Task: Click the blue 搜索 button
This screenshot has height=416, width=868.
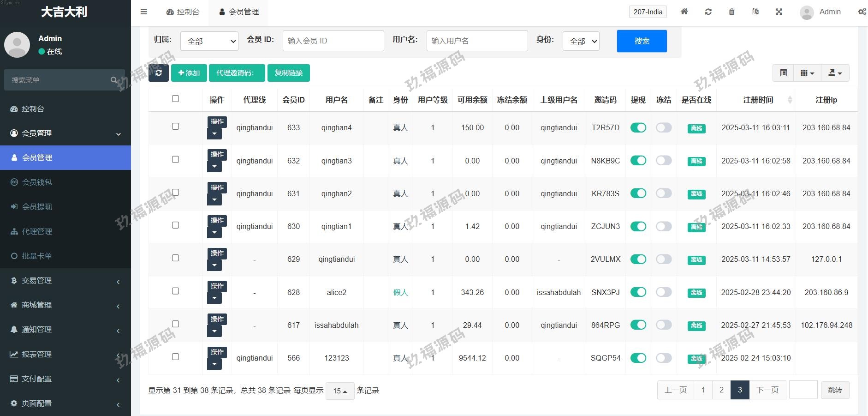Action: (642, 41)
